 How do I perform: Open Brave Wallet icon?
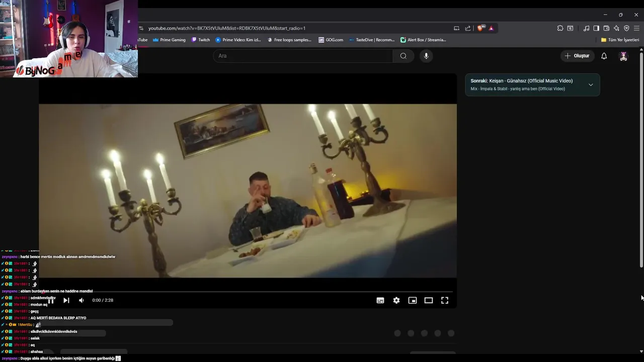click(x=606, y=28)
